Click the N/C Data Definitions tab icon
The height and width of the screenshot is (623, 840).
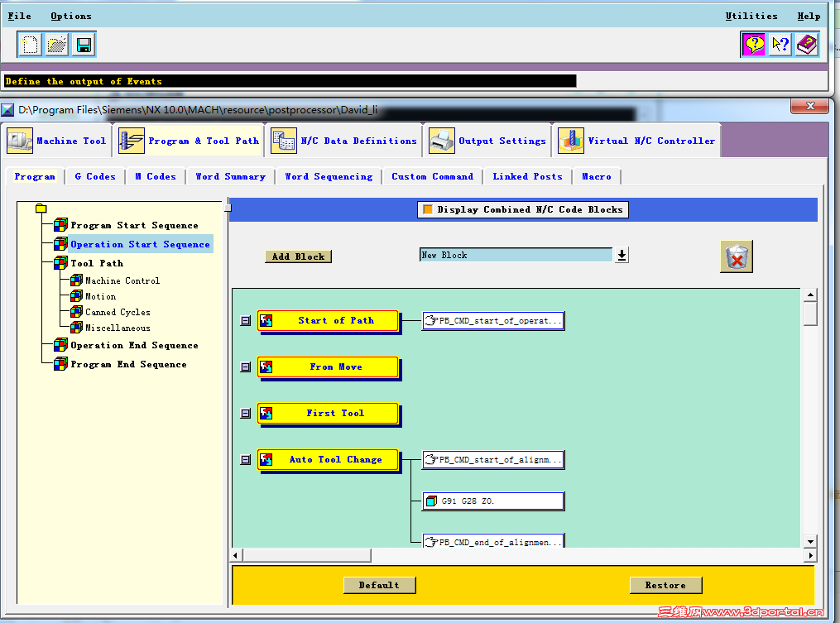pyautogui.click(x=284, y=141)
